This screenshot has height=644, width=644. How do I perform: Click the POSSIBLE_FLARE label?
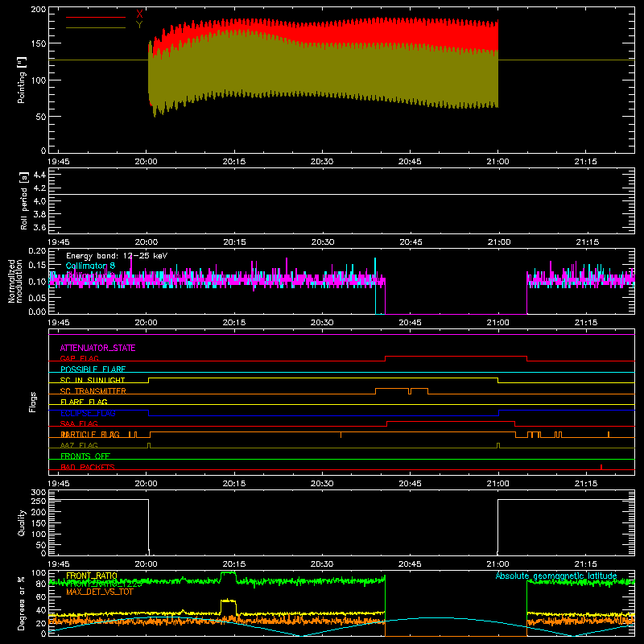point(93,369)
